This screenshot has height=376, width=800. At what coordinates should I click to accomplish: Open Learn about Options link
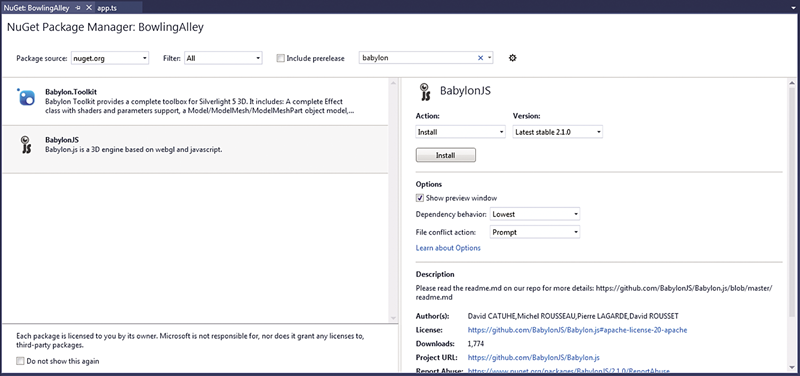[x=448, y=248]
